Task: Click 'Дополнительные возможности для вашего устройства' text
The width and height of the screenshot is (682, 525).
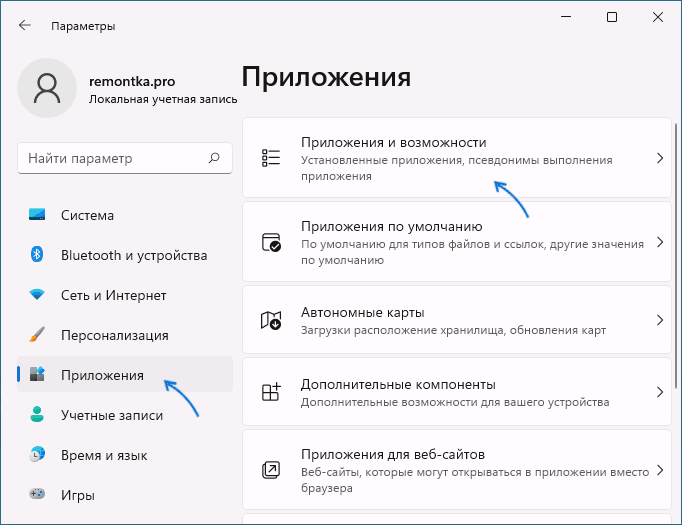Action: [455, 402]
